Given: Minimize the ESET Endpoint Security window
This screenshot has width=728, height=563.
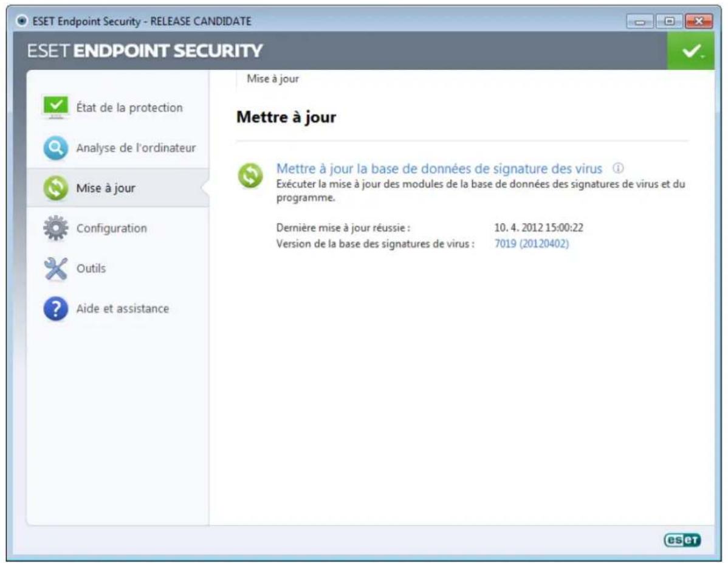Looking at the screenshot, I should click(x=640, y=21).
